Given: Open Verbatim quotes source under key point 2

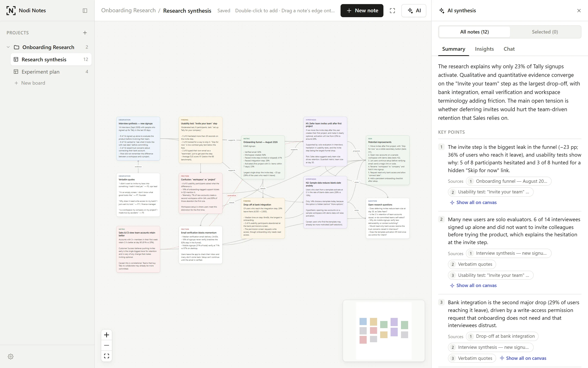Looking at the screenshot, I should coord(472,264).
